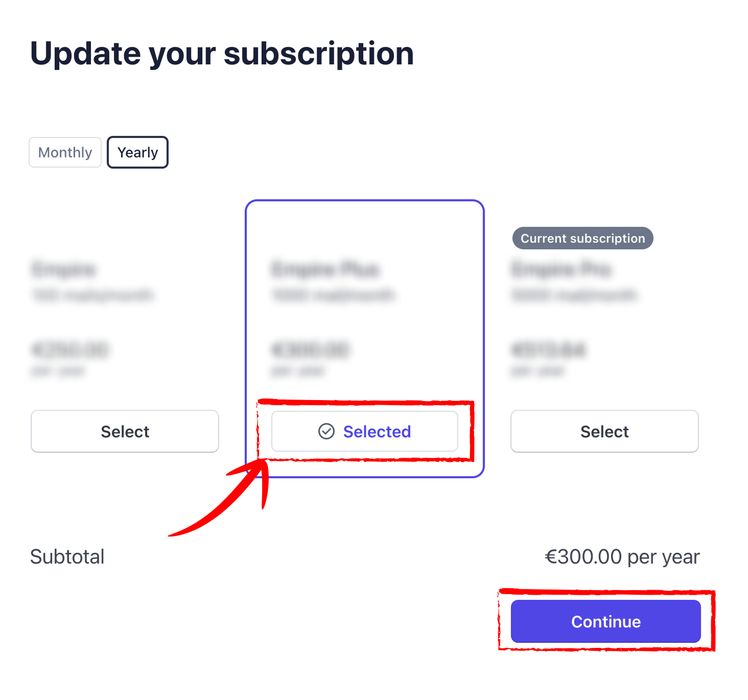Click the leftmost plan's blurred price
The width and height of the screenshot is (748, 700).
click(x=70, y=350)
